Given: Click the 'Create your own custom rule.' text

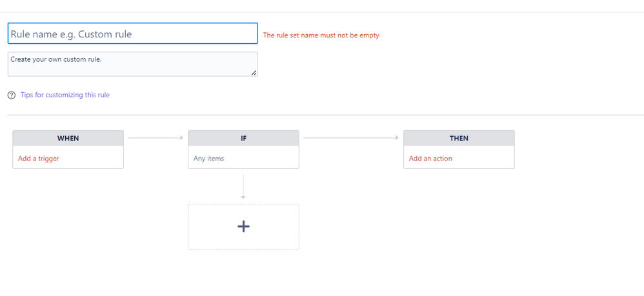Looking at the screenshot, I should (x=56, y=59).
